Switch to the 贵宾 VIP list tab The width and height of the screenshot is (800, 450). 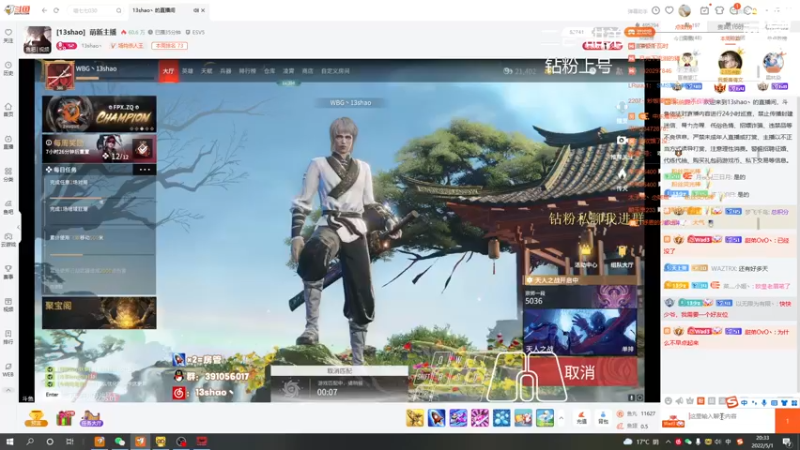(x=731, y=26)
